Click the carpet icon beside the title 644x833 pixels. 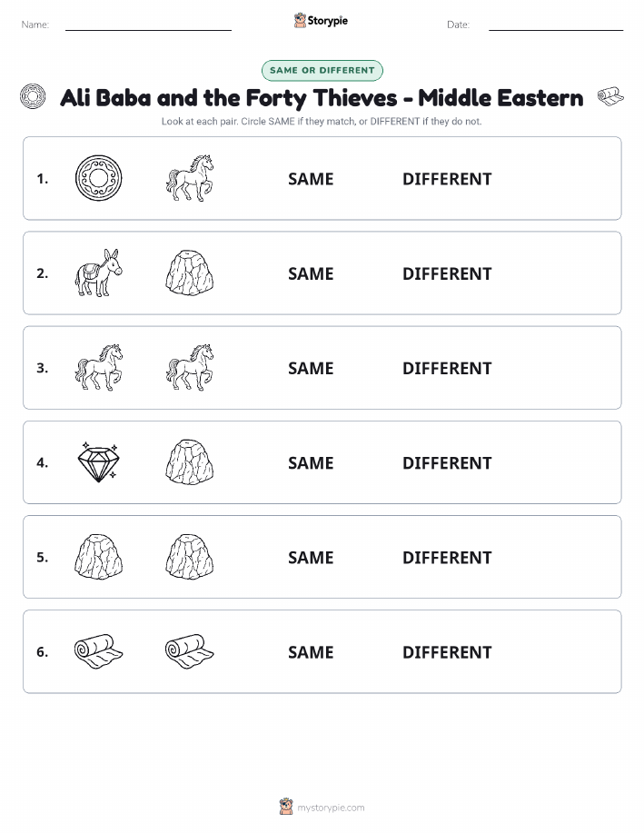[610, 96]
